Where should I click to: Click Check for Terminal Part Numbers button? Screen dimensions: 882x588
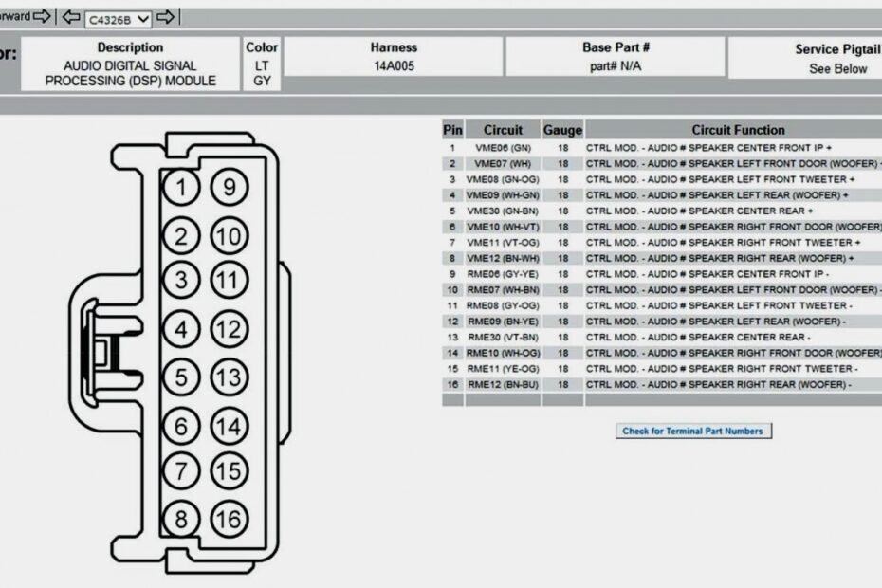click(692, 431)
